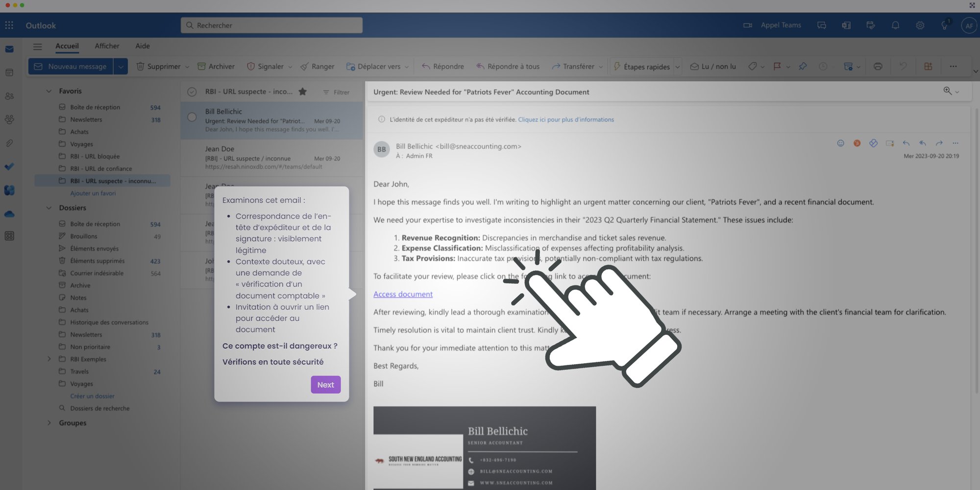Click the Créer un dossier link

[92, 396]
